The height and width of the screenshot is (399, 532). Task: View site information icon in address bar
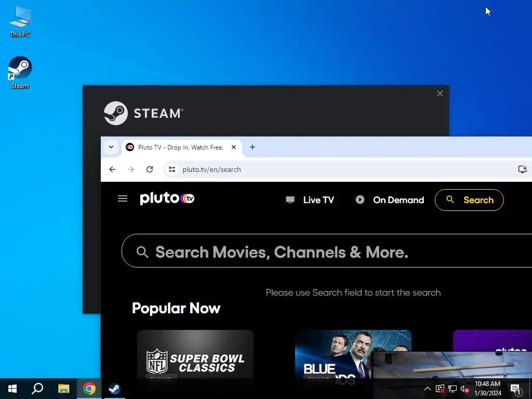click(172, 169)
